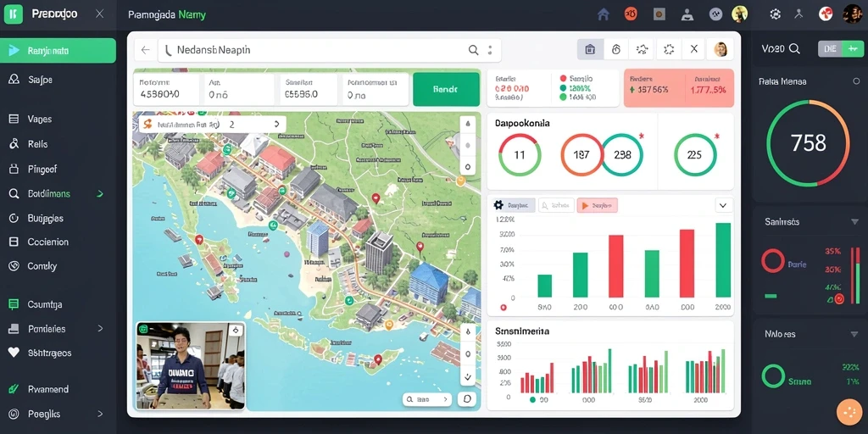Switch to the bell tab above the bar chart

tap(556, 205)
